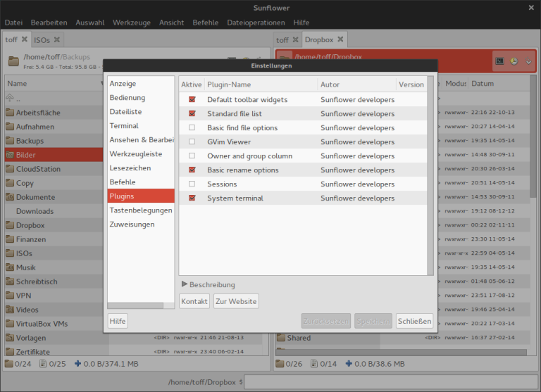The width and height of the screenshot is (541, 392).
Task: Click right pane horizontal scrollbar
Action: (403, 352)
